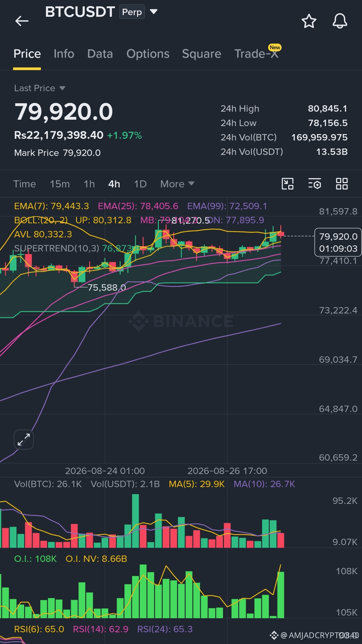Tap the RSI(24): 65.3 label

[x=165, y=629]
